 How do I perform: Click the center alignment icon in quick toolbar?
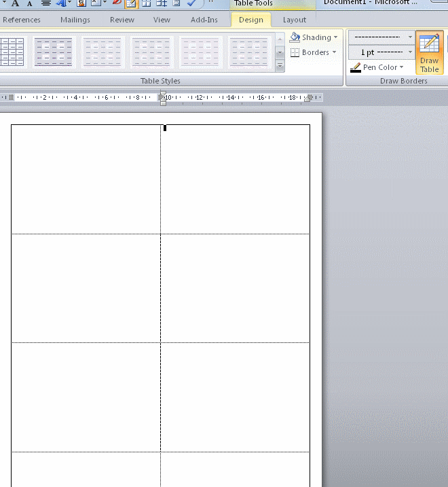(x=46, y=3)
